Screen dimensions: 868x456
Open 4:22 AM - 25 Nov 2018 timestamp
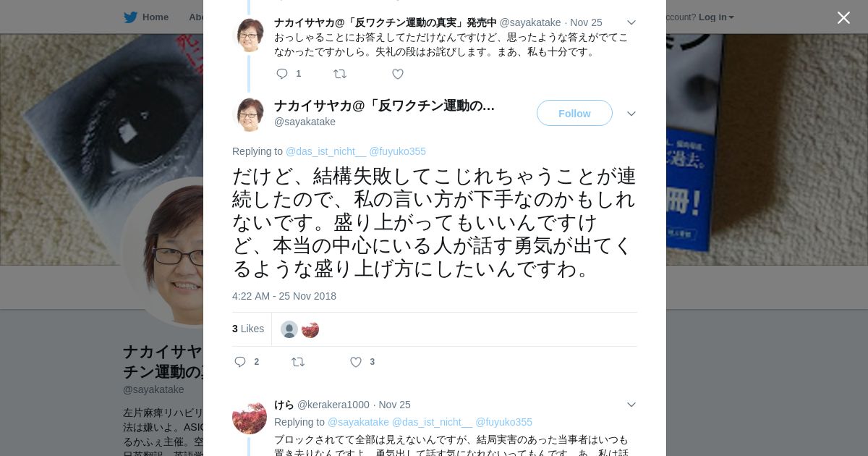(284, 296)
